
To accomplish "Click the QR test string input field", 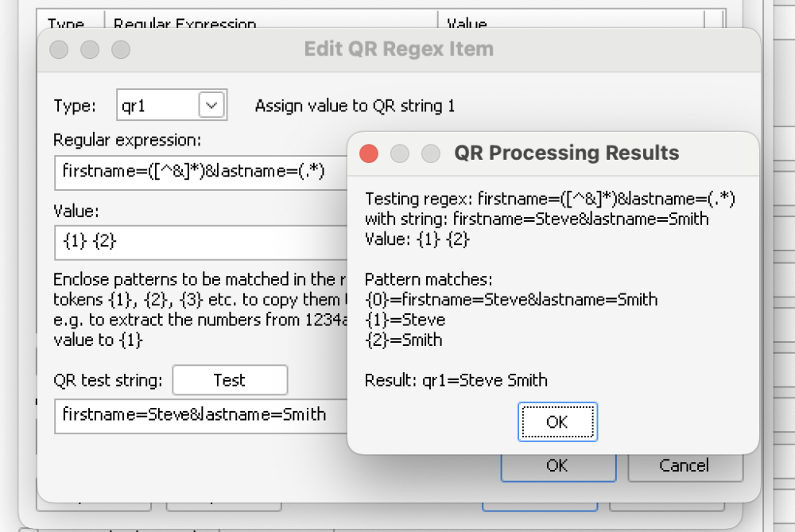I will [199, 415].
